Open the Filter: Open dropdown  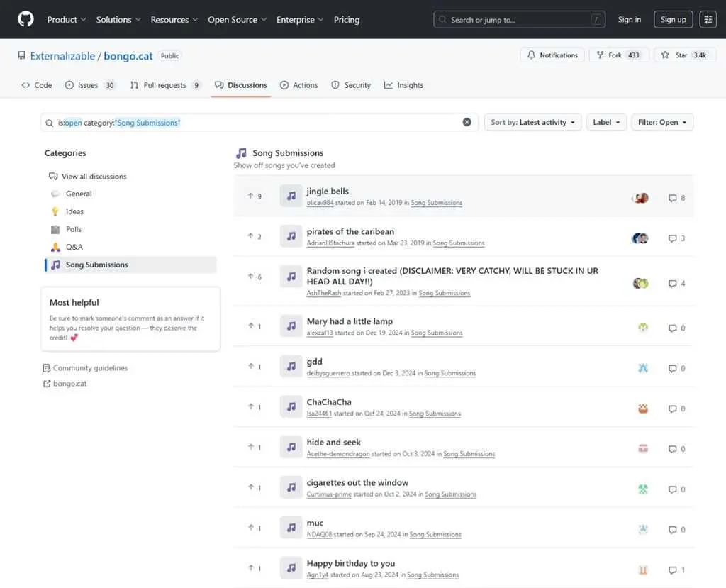[662, 122]
